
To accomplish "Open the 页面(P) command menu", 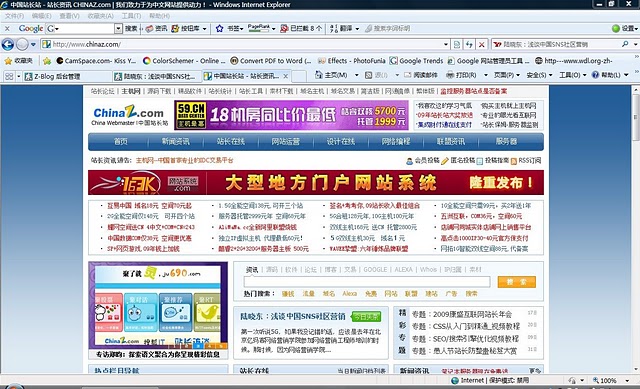I will coord(507,75).
